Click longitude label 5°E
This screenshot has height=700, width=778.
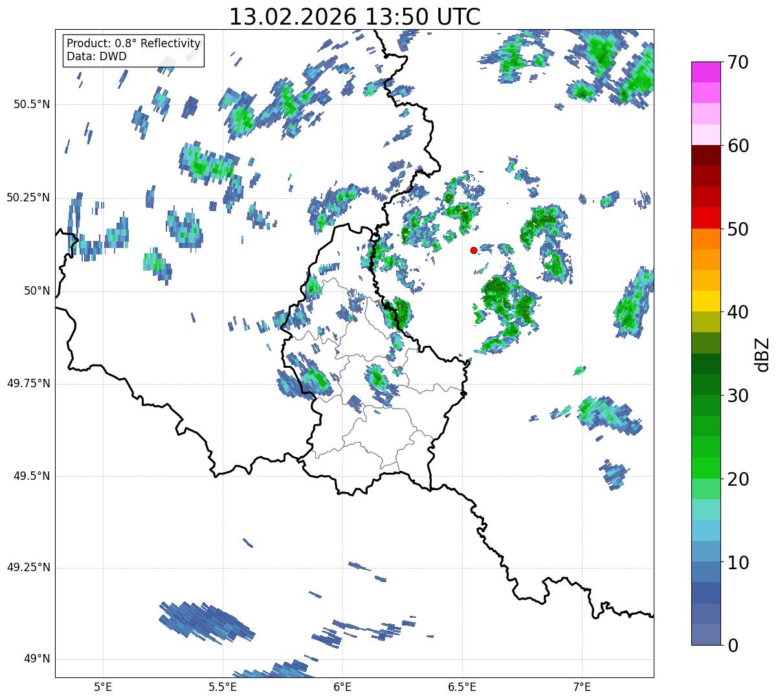(x=103, y=686)
